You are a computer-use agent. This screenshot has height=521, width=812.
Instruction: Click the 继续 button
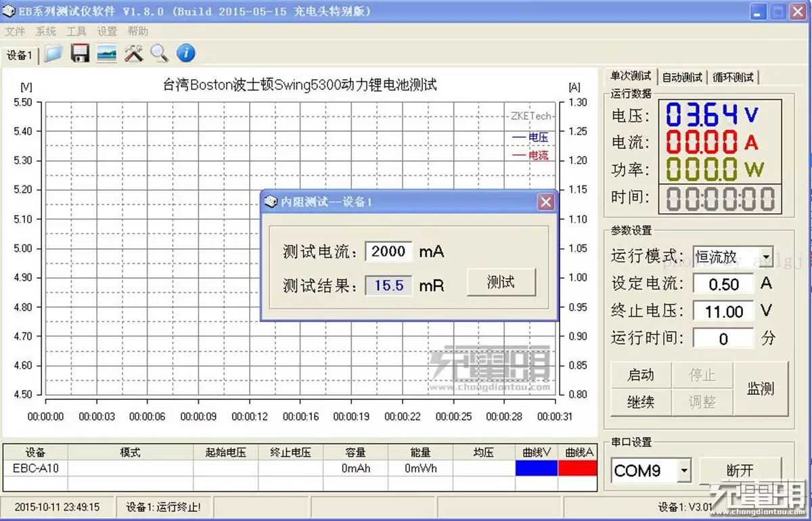tap(641, 402)
